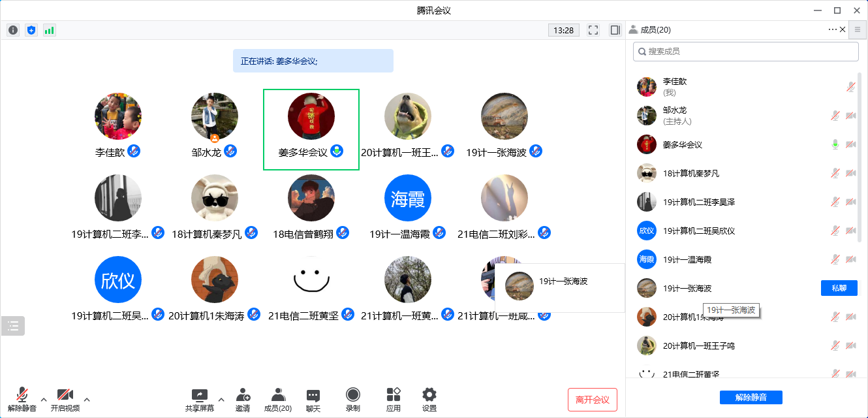Click the blue security shield icon
This screenshot has height=418, width=868.
click(x=31, y=30)
